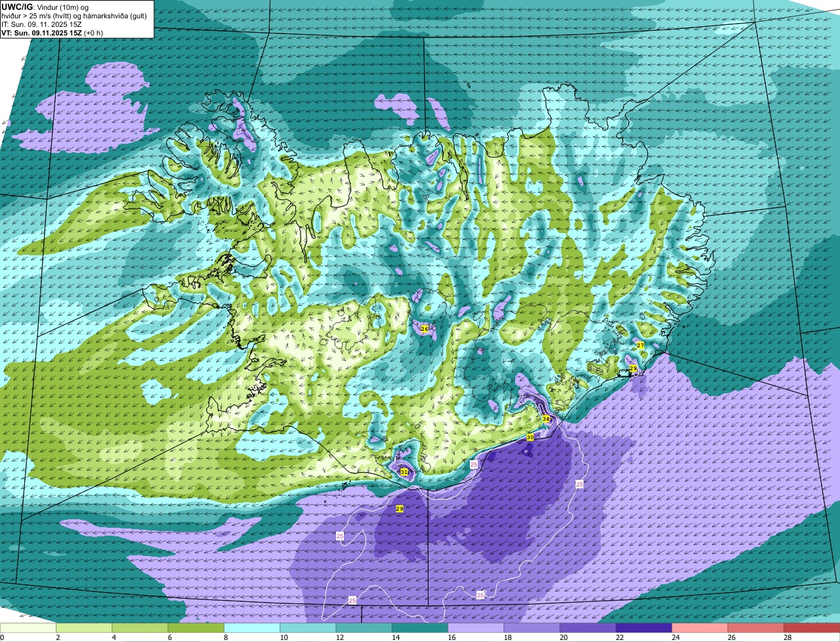Click the legend tick label '16'
Viewport: 840px width, 642px height.
click(451, 637)
